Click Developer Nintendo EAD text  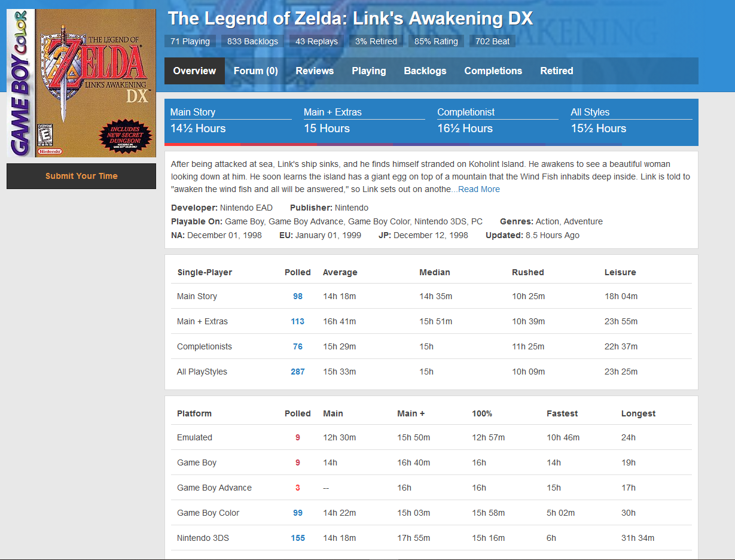click(x=222, y=208)
